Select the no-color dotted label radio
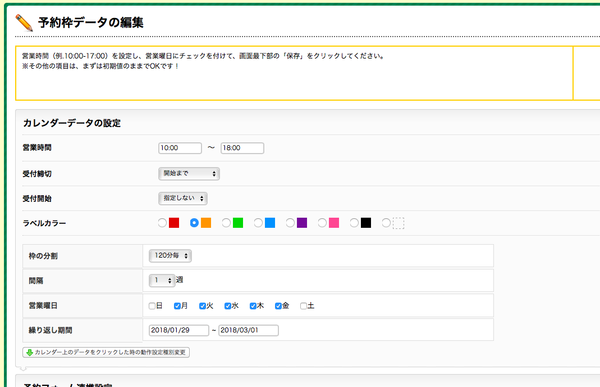Image resolution: width=600 pixels, height=387 pixels. click(386, 223)
